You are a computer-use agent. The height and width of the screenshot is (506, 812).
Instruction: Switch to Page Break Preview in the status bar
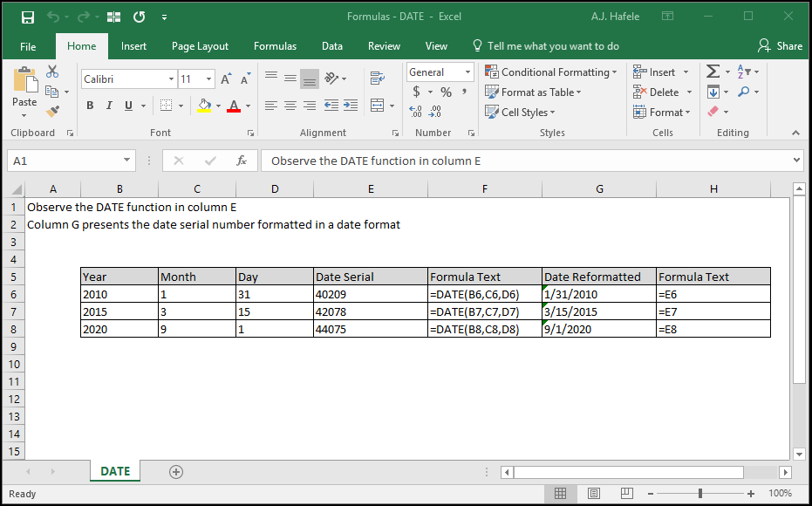(626, 494)
